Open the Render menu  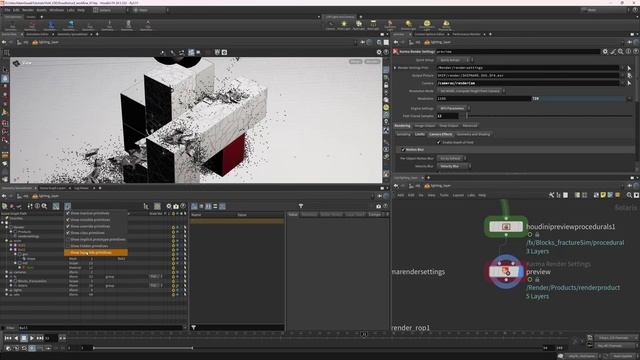[x=28, y=10]
